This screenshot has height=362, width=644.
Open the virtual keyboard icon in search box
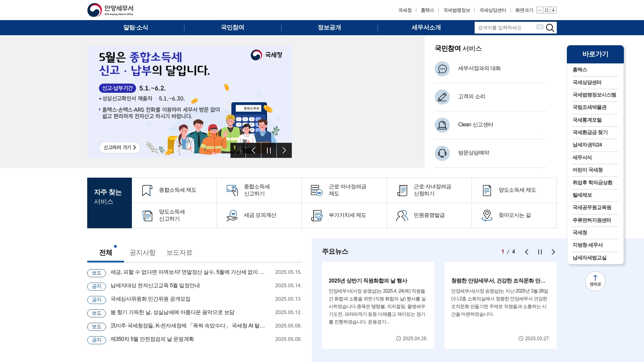[x=540, y=27]
